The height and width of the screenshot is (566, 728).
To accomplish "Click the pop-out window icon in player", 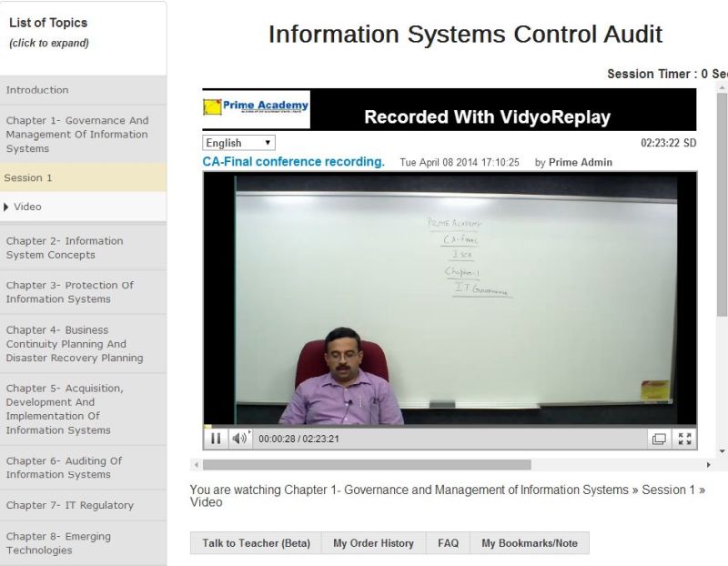I will [659, 439].
